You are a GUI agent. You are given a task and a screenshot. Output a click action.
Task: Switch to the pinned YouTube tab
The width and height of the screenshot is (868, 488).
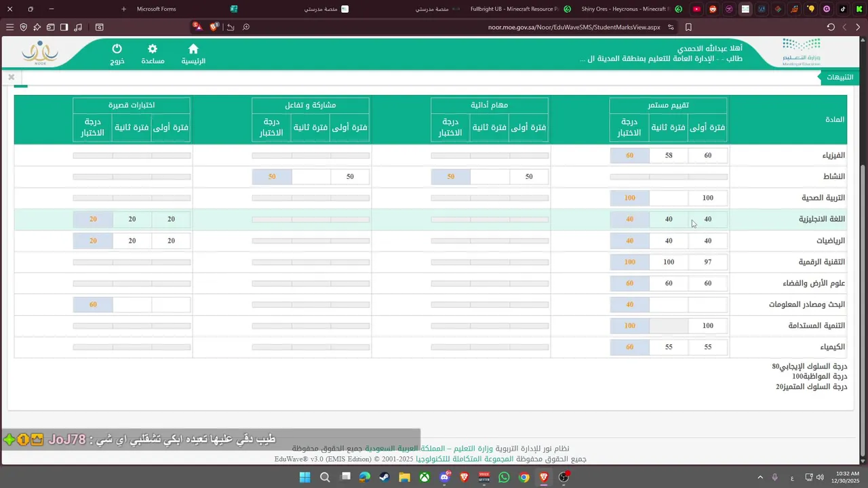696,9
